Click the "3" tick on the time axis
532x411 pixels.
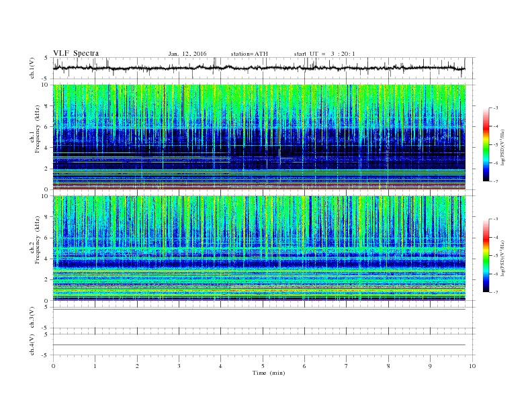pos(179,366)
